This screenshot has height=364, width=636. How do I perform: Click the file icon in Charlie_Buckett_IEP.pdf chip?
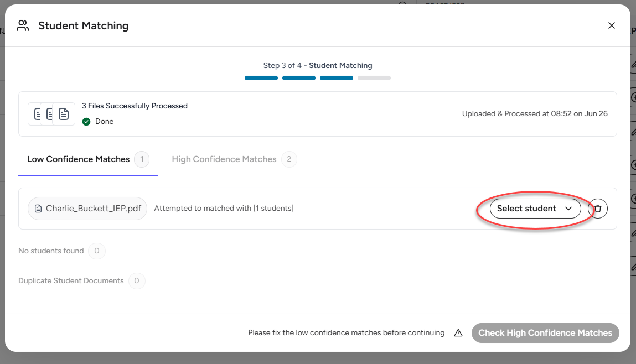[38, 209]
